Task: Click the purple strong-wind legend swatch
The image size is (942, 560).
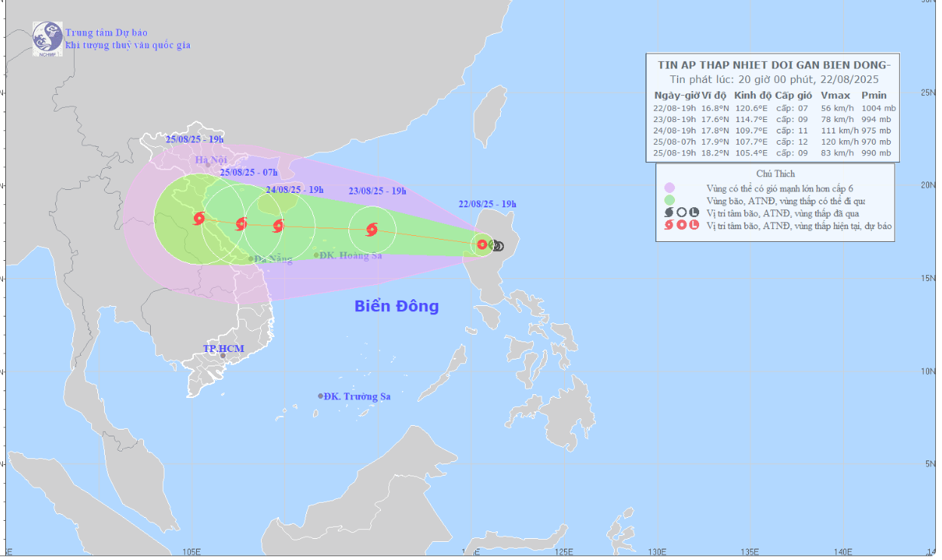Action: tap(669, 188)
